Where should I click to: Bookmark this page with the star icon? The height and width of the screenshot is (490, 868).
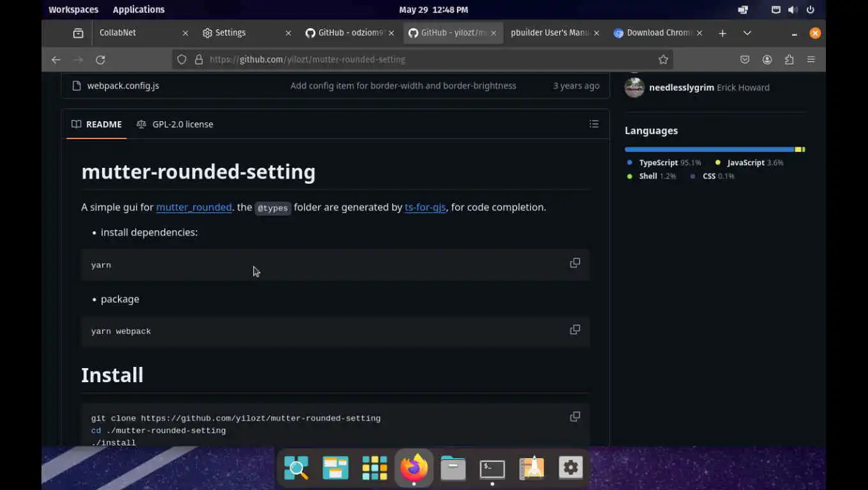click(663, 59)
